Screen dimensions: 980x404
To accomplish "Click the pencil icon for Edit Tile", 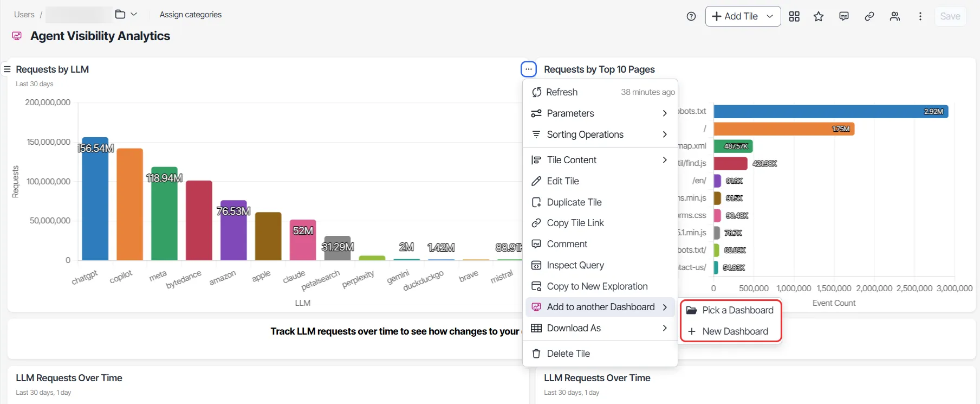I will (536, 181).
